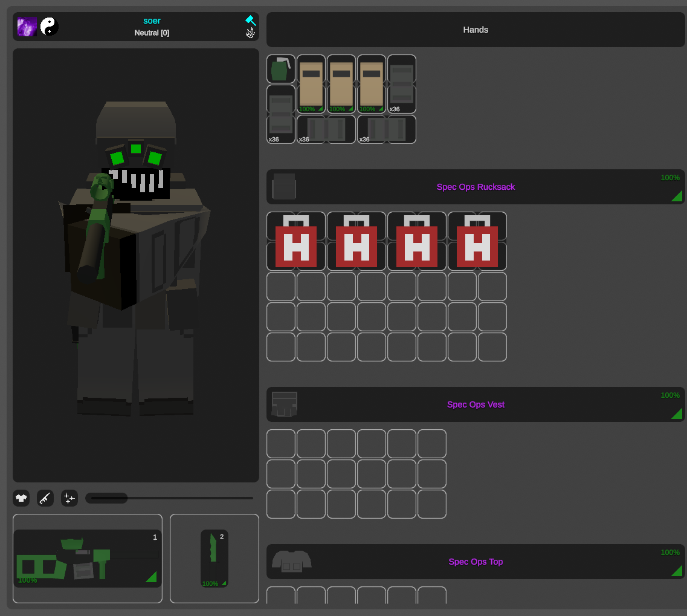Screen dimensions: 687x616
Task: Select the green rifle in slot 1
Action: [x=88, y=559]
